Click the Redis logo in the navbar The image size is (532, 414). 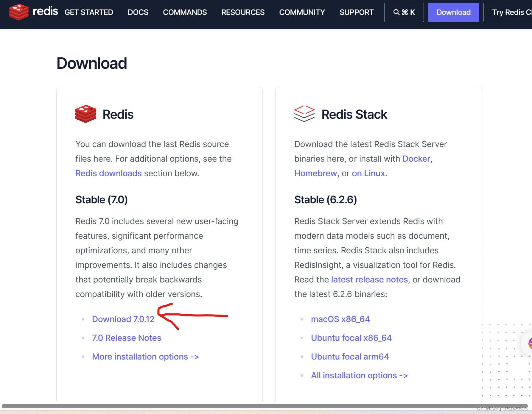pyautogui.click(x=33, y=12)
